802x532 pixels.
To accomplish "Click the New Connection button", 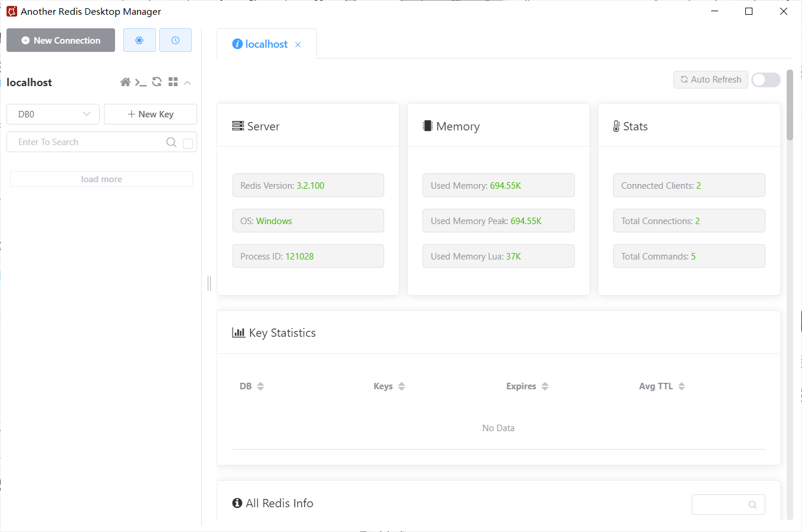I will 61,40.
